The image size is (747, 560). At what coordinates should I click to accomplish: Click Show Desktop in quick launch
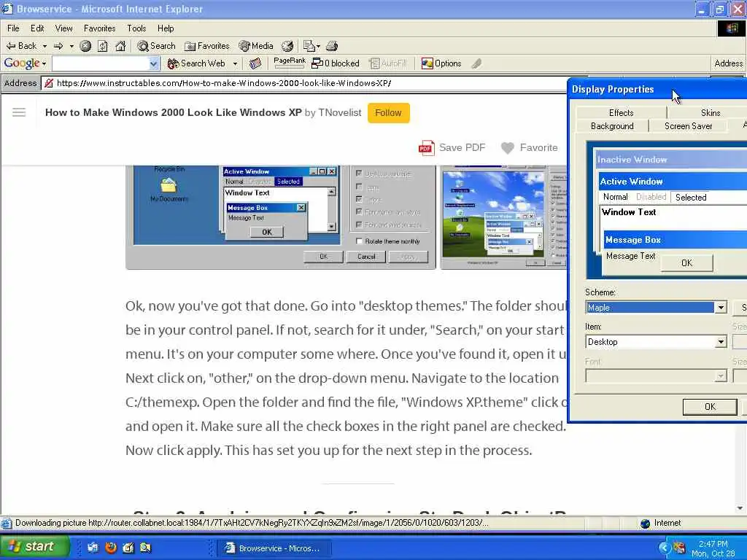[93, 548]
